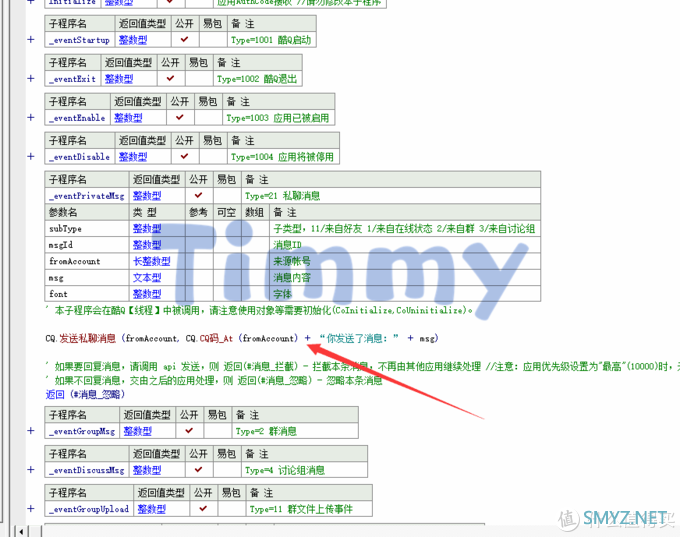
Task: Open 整数型 type of font parameter
Action: pyautogui.click(x=147, y=294)
